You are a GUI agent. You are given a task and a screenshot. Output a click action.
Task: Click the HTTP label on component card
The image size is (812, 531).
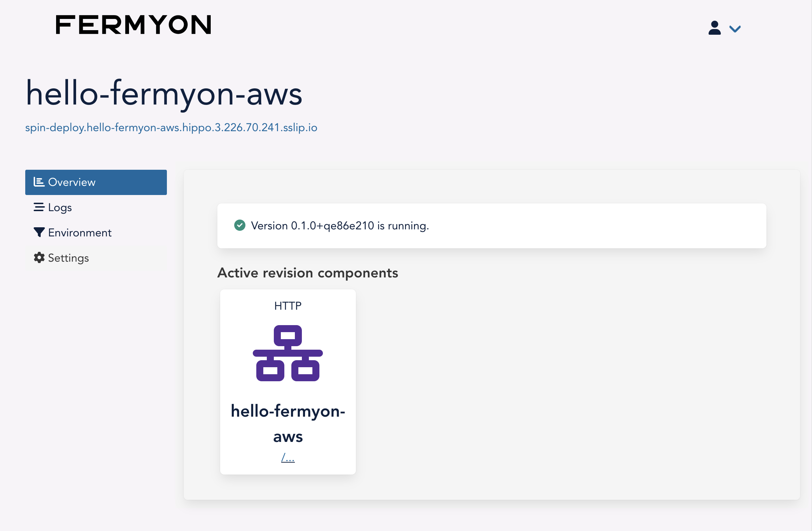click(x=288, y=306)
